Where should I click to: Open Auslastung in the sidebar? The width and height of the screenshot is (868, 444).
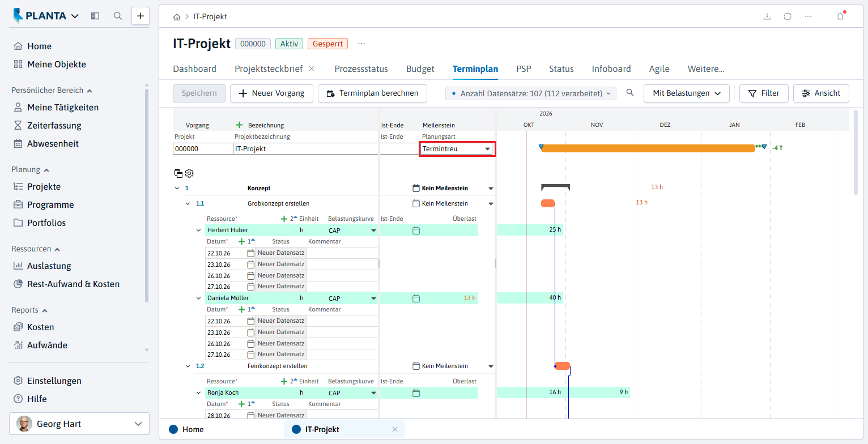49,266
